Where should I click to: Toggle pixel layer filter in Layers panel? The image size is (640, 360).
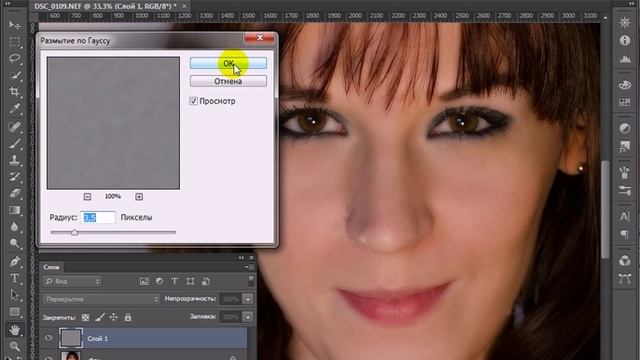(144, 281)
